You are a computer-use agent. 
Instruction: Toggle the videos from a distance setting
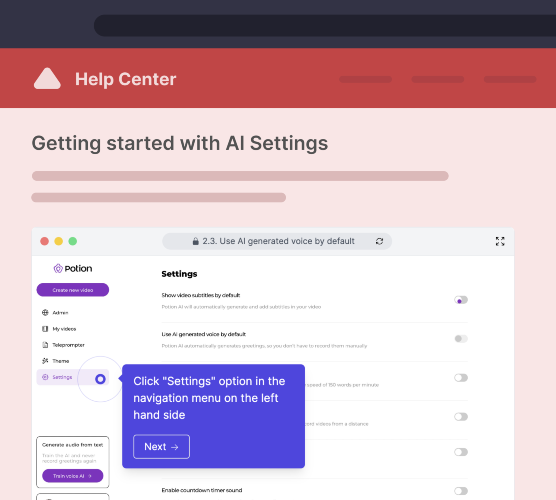pos(461,417)
